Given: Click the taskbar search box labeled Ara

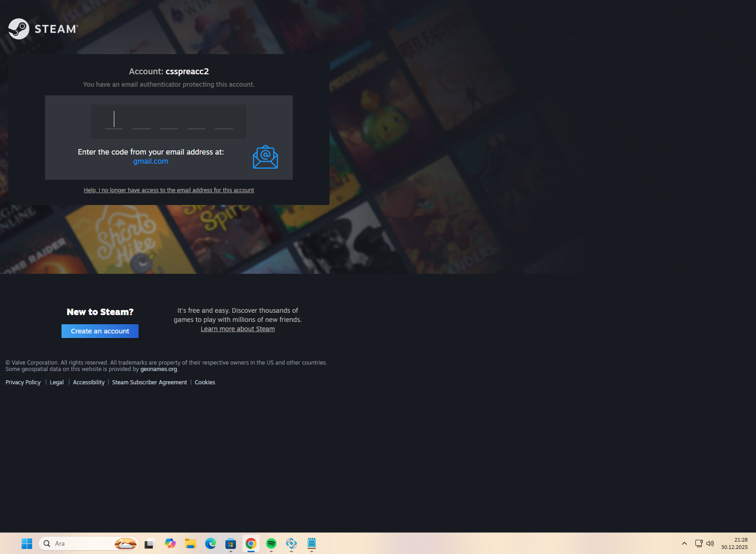Looking at the screenshot, I should point(88,543).
